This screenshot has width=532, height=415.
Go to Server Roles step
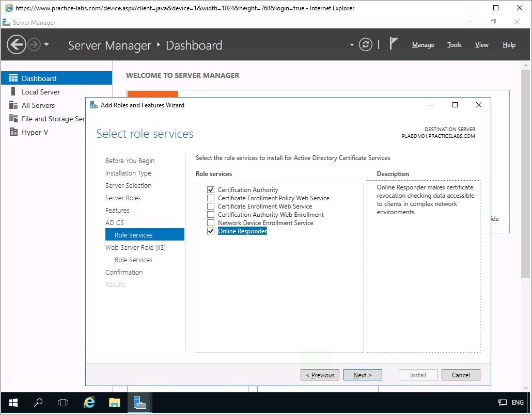pos(123,198)
